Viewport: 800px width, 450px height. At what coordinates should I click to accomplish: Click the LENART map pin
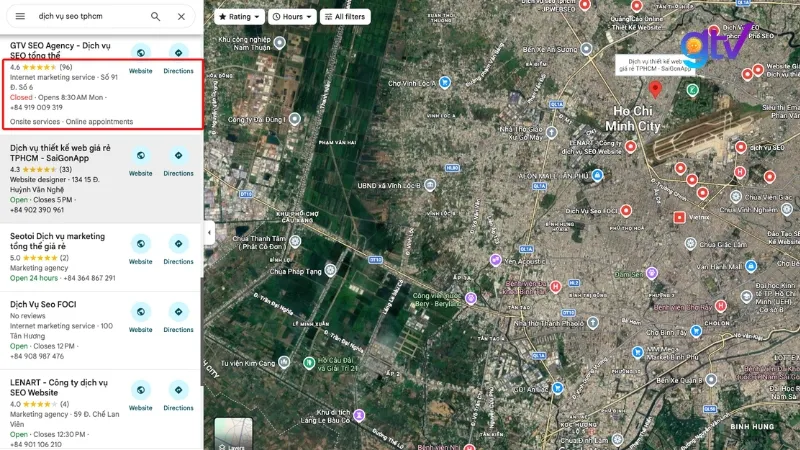[631, 146]
